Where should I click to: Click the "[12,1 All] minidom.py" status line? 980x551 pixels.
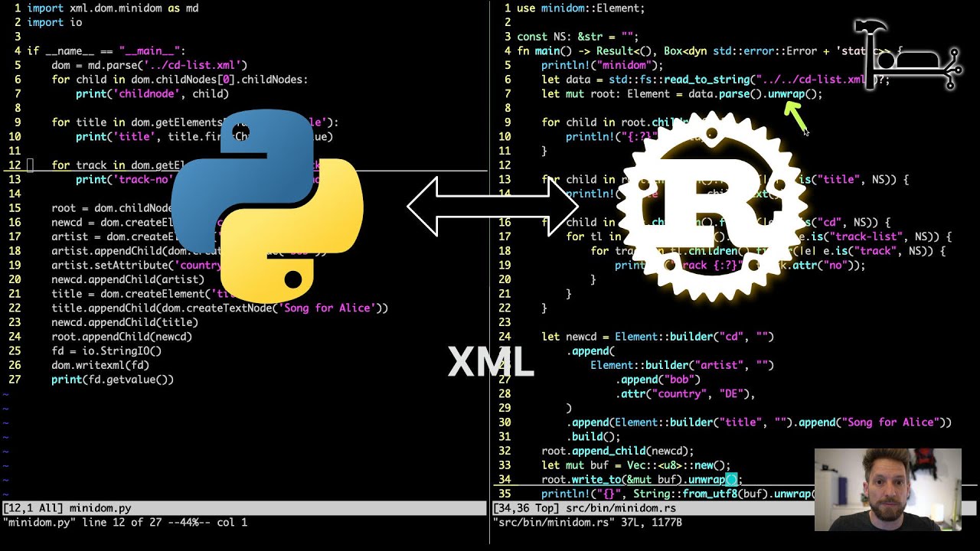coord(243,508)
